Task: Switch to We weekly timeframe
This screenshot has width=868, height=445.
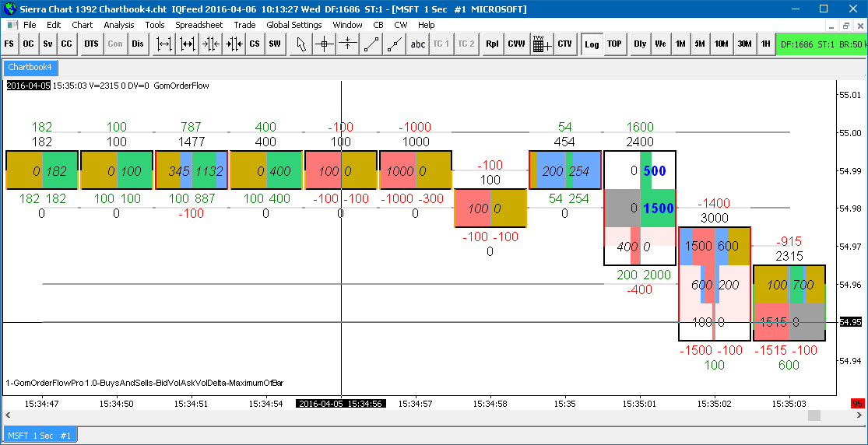Action: click(x=660, y=44)
